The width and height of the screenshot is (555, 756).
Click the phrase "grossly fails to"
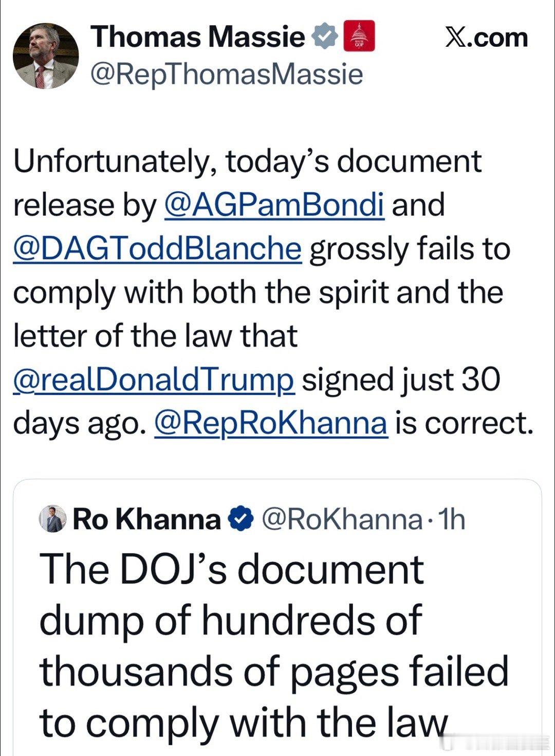point(410,249)
